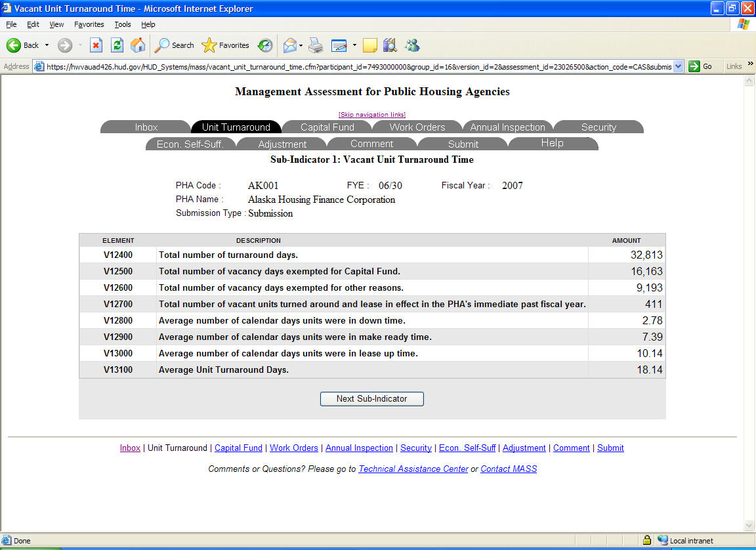Open the History icon in toolbar

[x=265, y=45]
